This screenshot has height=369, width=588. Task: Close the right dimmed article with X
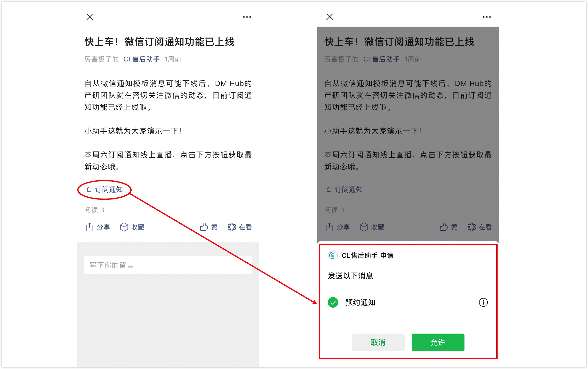pos(330,17)
